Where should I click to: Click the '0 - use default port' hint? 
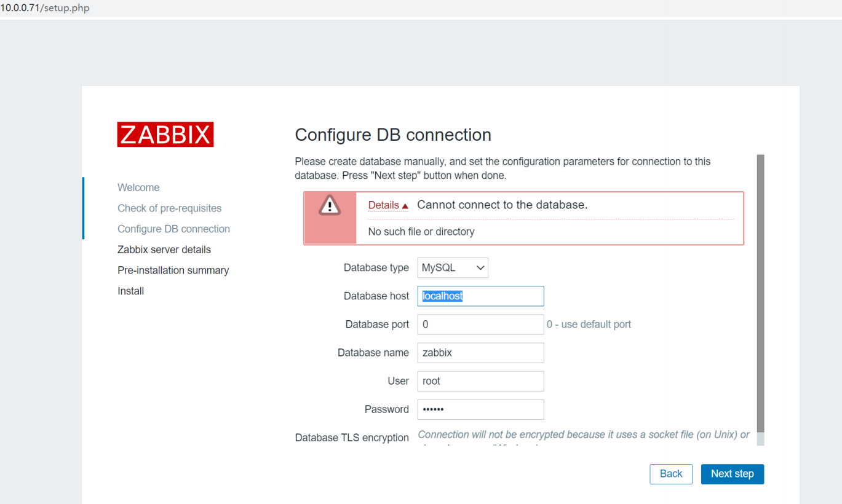(589, 325)
